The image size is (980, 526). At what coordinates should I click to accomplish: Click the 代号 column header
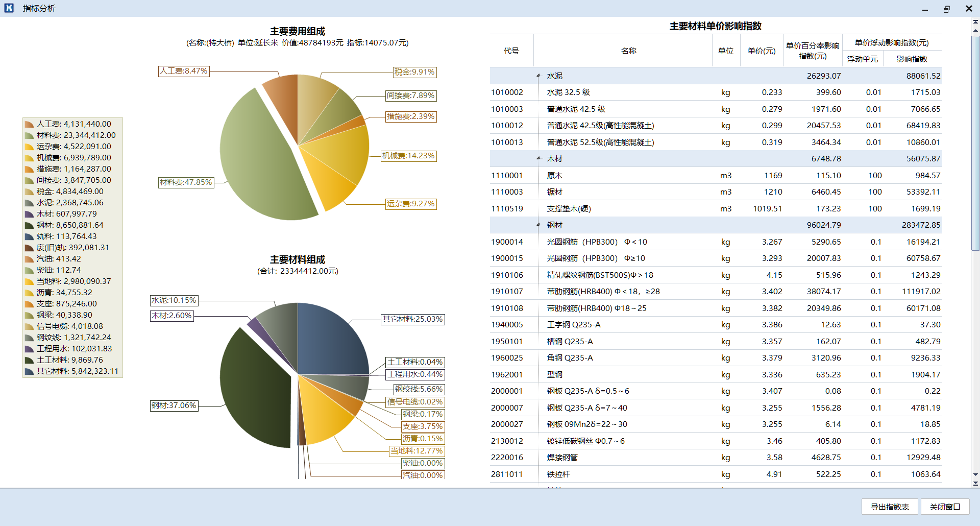point(511,51)
